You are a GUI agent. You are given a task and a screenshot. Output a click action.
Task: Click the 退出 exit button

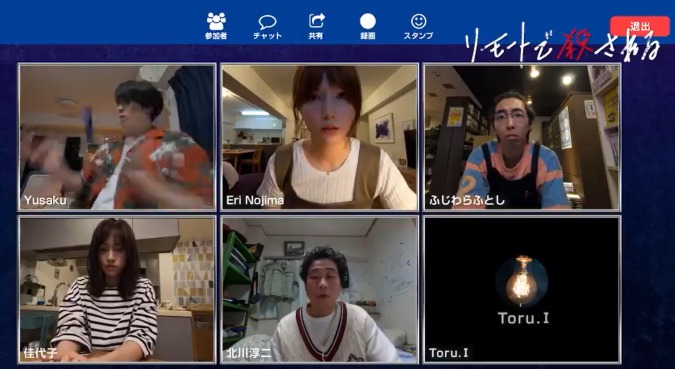639,26
